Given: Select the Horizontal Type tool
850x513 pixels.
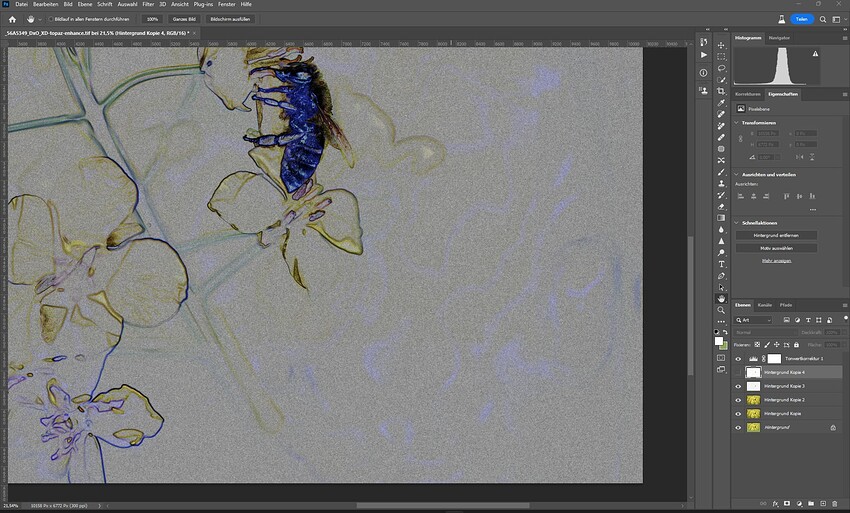Looking at the screenshot, I should 721,264.
